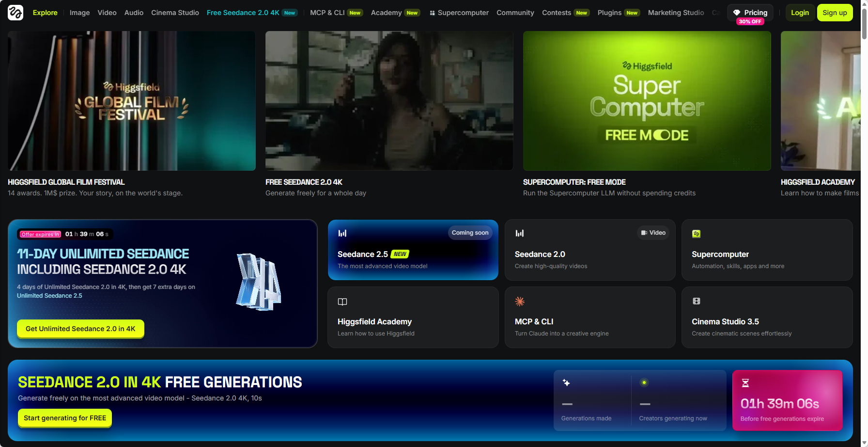Select Audio in the top navigation
The width and height of the screenshot is (868, 447).
click(x=134, y=13)
